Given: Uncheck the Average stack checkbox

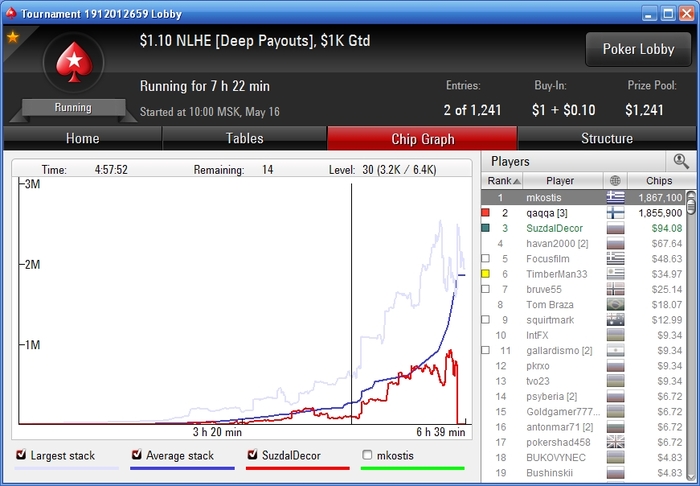Looking at the screenshot, I should pos(137,455).
